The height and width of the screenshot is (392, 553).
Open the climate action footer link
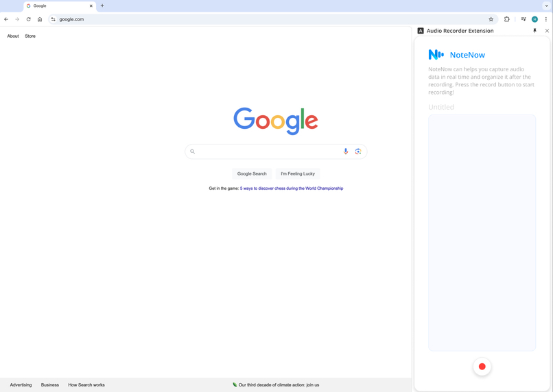(279, 385)
